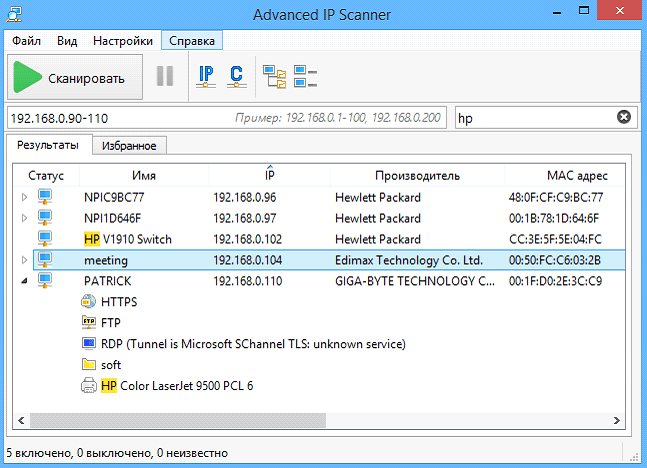The width and height of the screenshot is (647, 468).
Task: Expand the meeting device row
Action: (x=24, y=260)
